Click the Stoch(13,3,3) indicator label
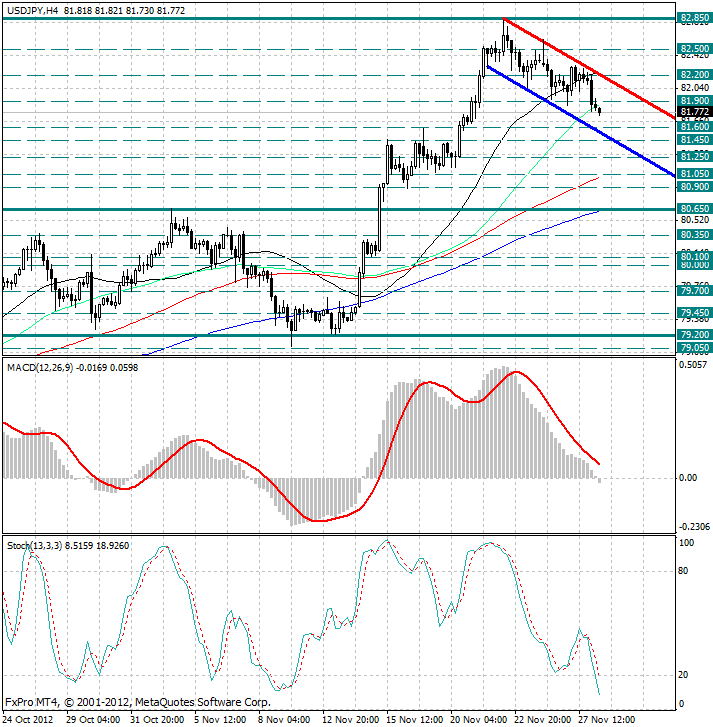Screen dimensions: 713x727 tap(34, 546)
